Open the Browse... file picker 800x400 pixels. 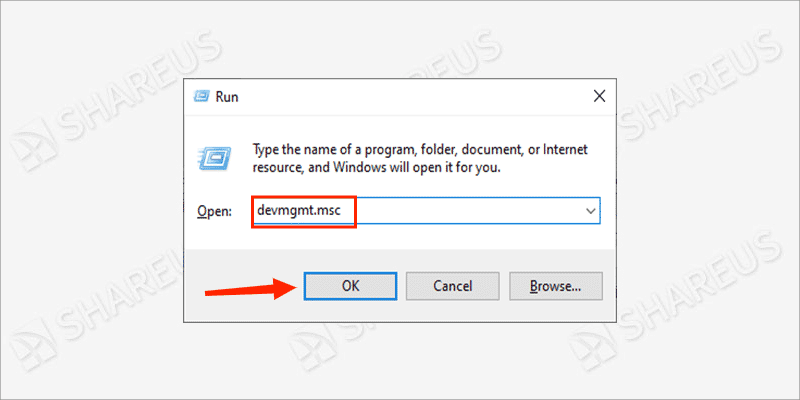point(556,286)
